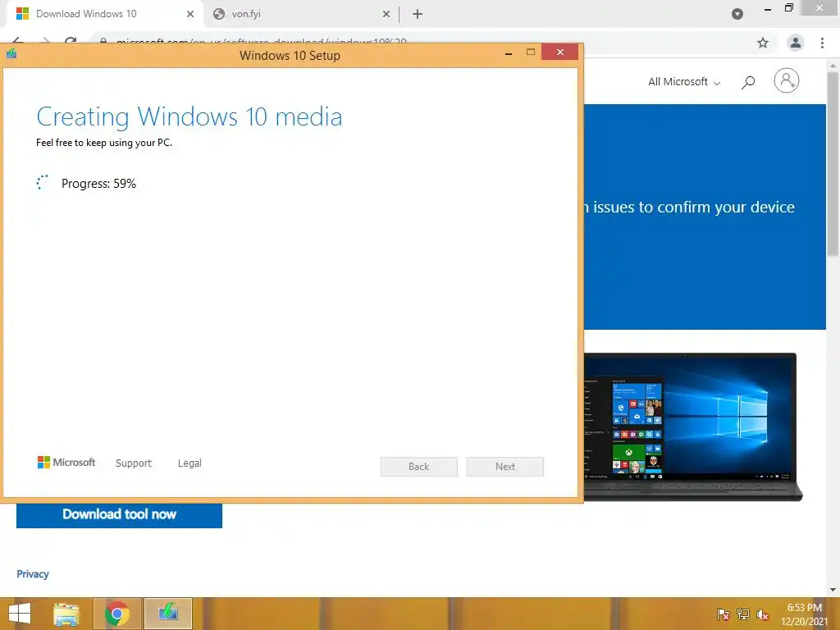Click the Windows 10 Setup title icon
The image size is (840, 630).
11,53
